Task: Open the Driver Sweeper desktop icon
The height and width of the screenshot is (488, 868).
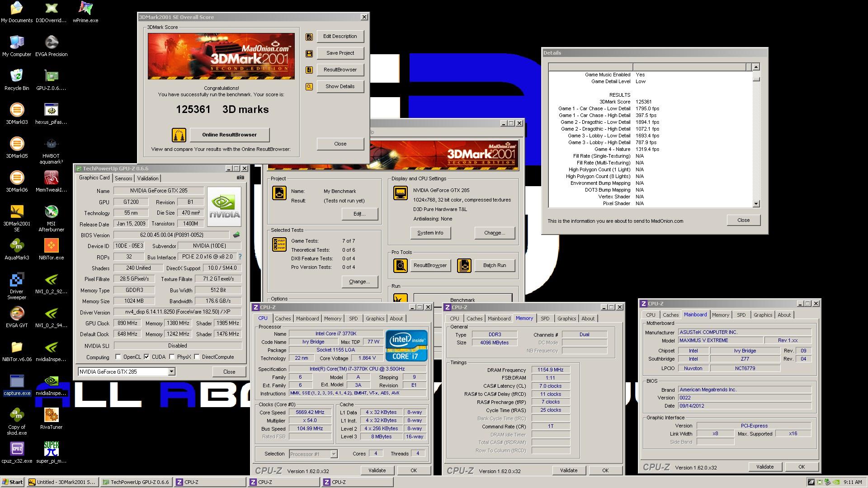Action: pos(17,286)
